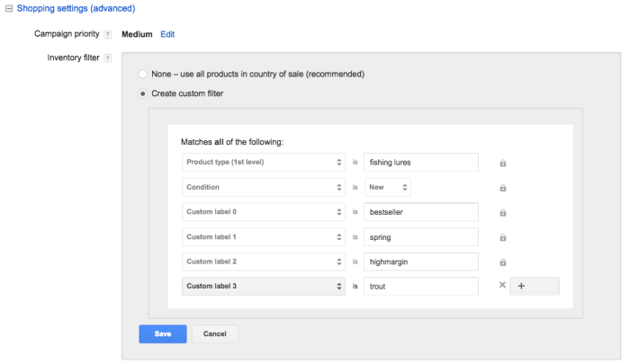The width and height of the screenshot is (630, 364).
Task: Click the Inventory filter label
Action: 73,58
